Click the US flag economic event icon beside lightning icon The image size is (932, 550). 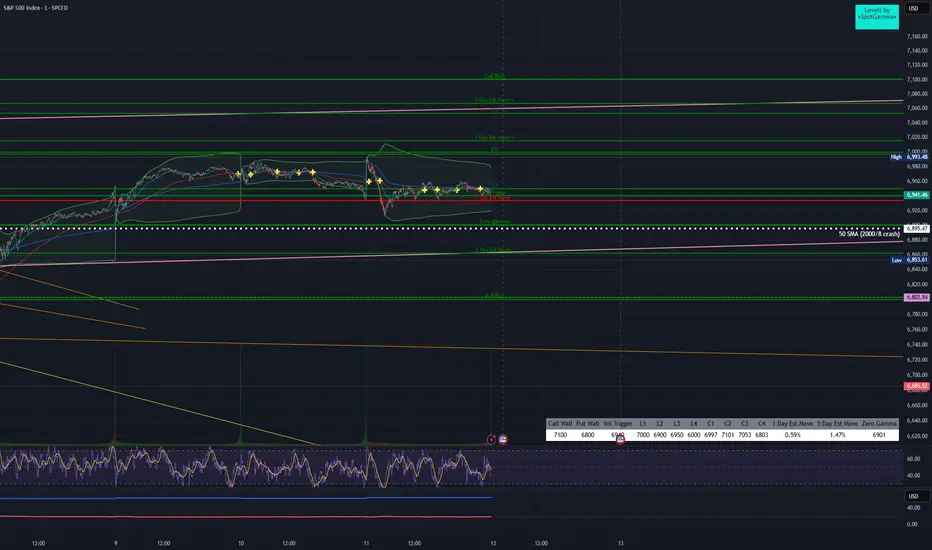point(503,439)
